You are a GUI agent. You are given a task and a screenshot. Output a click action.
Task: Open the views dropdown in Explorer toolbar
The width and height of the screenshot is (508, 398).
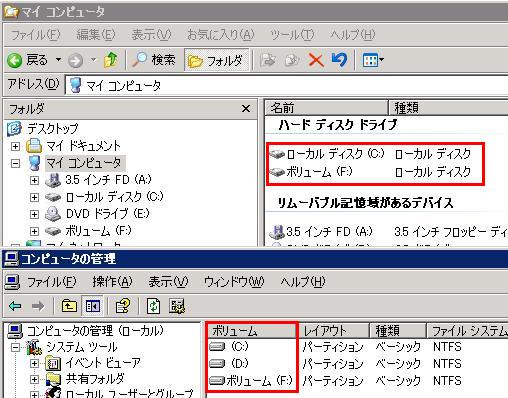(x=373, y=60)
